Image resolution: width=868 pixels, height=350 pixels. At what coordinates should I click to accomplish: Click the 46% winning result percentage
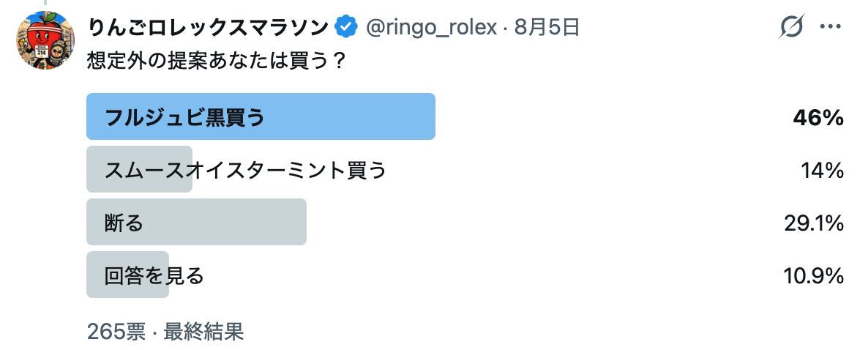click(818, 117)
